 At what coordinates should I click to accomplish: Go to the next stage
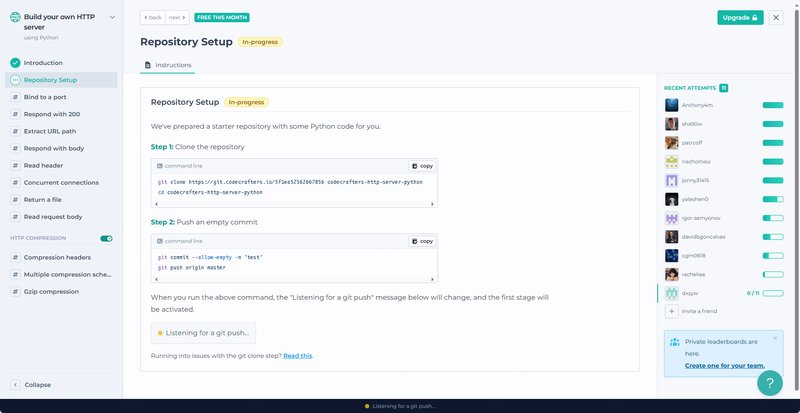pos(176,17)
